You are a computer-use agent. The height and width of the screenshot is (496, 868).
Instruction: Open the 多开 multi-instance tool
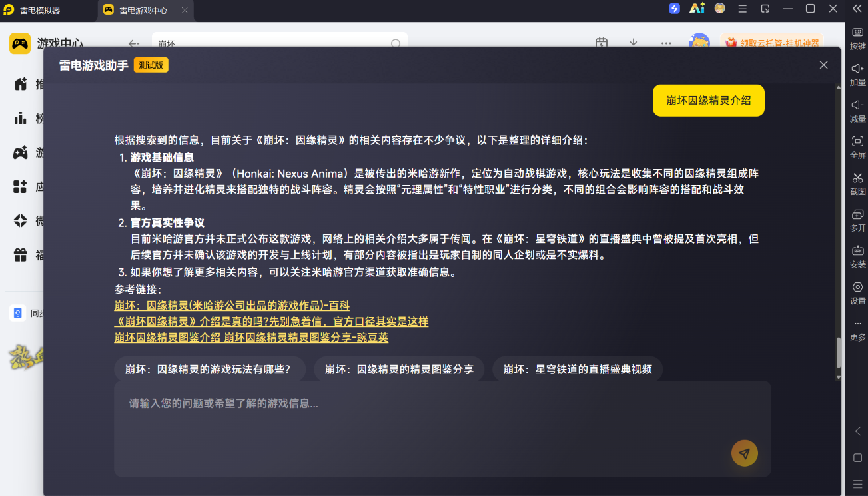pyautogui.click(x=858, y=220)
